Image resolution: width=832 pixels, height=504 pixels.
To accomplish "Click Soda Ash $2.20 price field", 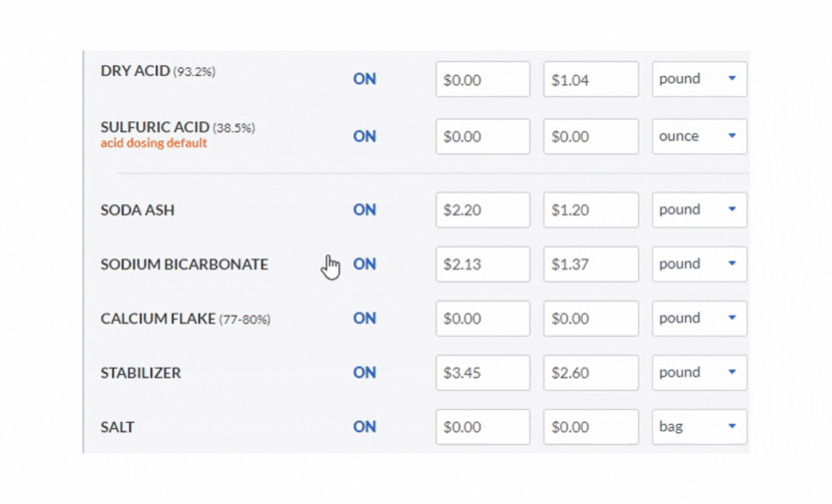I will (483, 210).
